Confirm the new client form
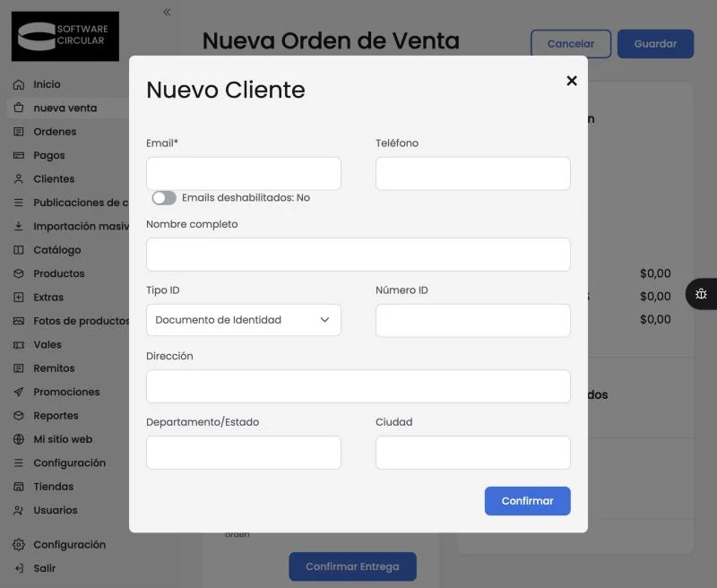This screenshot has width=717, height=588. (x=528, y=501)
